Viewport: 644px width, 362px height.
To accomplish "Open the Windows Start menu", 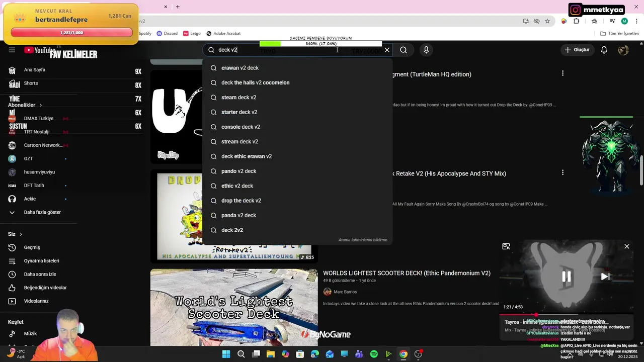I will click(226, 354).
